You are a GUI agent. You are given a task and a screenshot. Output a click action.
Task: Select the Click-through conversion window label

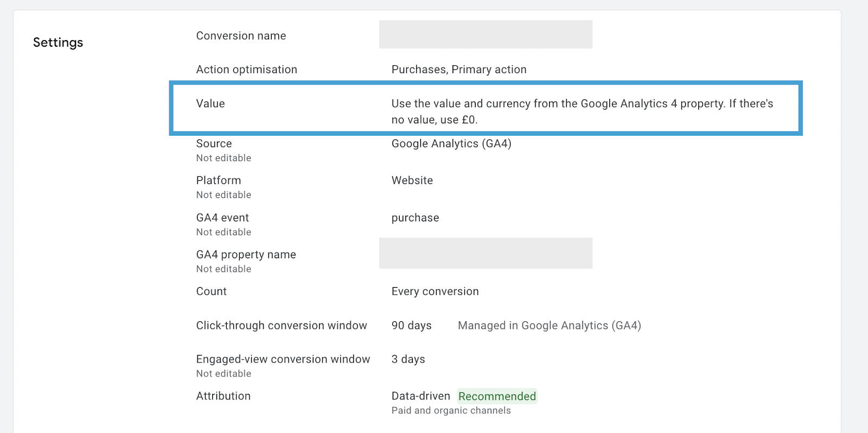point(282,326)
